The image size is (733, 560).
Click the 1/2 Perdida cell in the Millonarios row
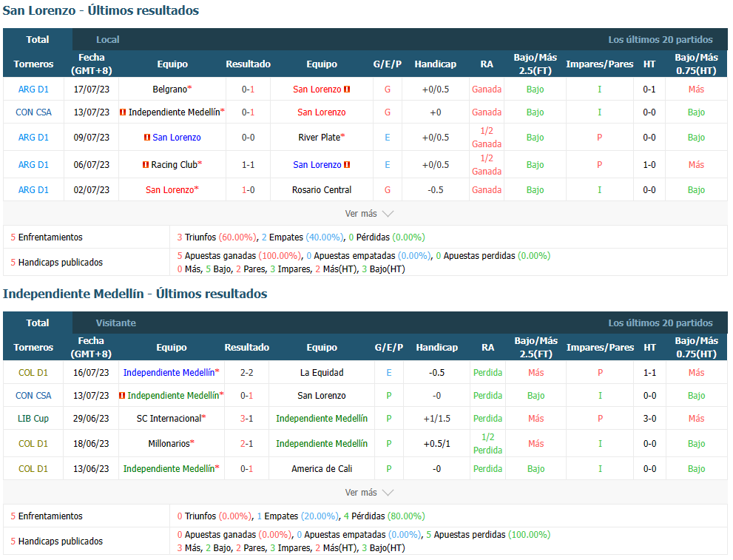click(487, 444)
